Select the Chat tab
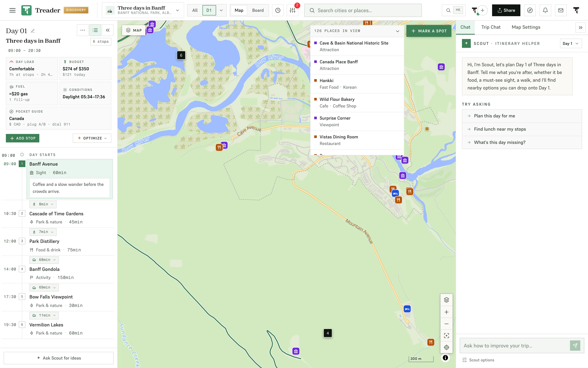The image size is (588, 368). point(465,27)
